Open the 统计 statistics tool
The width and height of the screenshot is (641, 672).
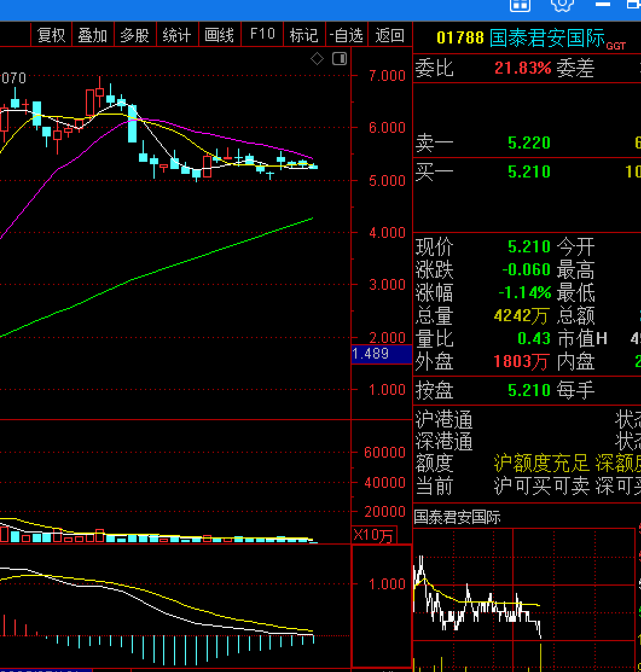(177, 35)
